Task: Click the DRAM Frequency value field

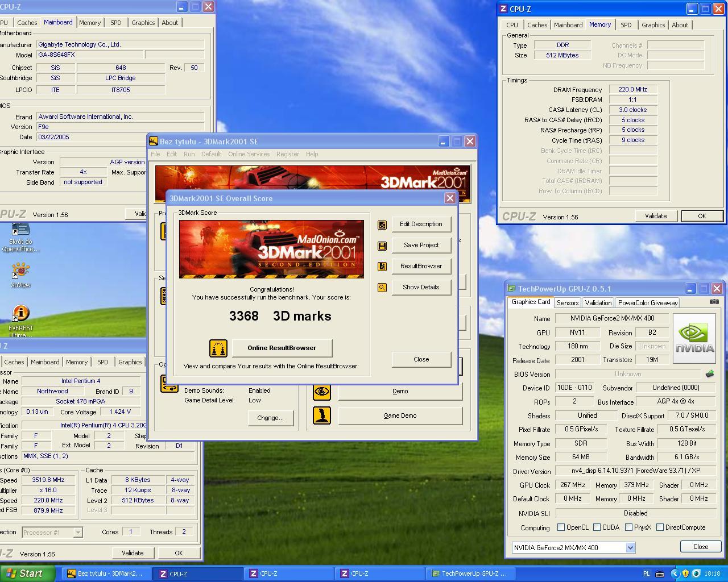Action: [x=633, y=89]
